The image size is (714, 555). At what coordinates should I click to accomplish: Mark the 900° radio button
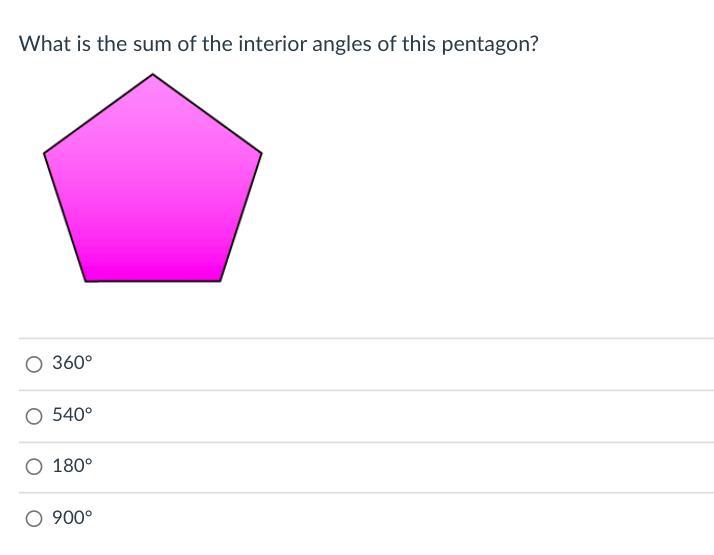(34, 518)
